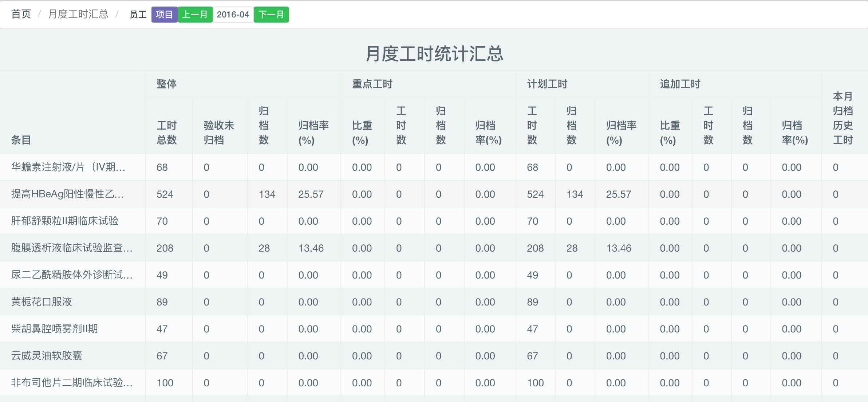Click first 25.57 归档率 value in 整体
Image resolution: width=868 pixels, height=402 pixels.
(311, 194)
